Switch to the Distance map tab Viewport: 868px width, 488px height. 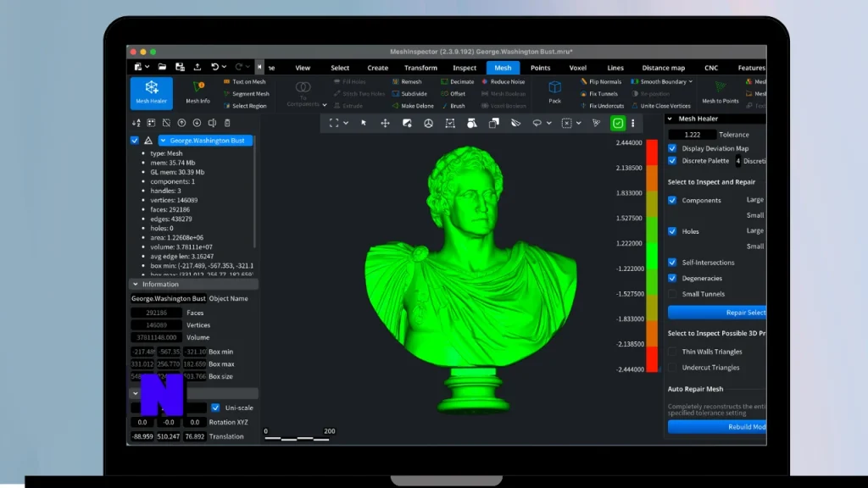click(x=663, y=68)
